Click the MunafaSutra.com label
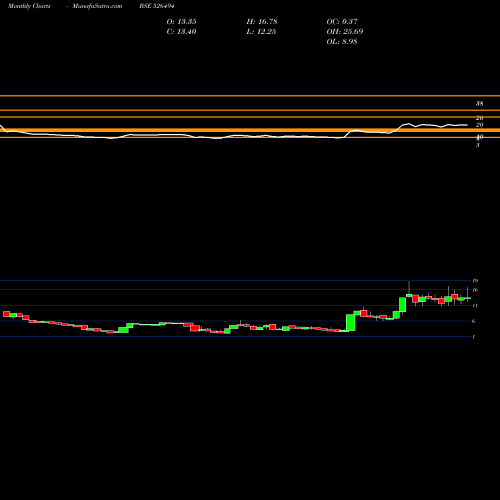 (97, 6)
